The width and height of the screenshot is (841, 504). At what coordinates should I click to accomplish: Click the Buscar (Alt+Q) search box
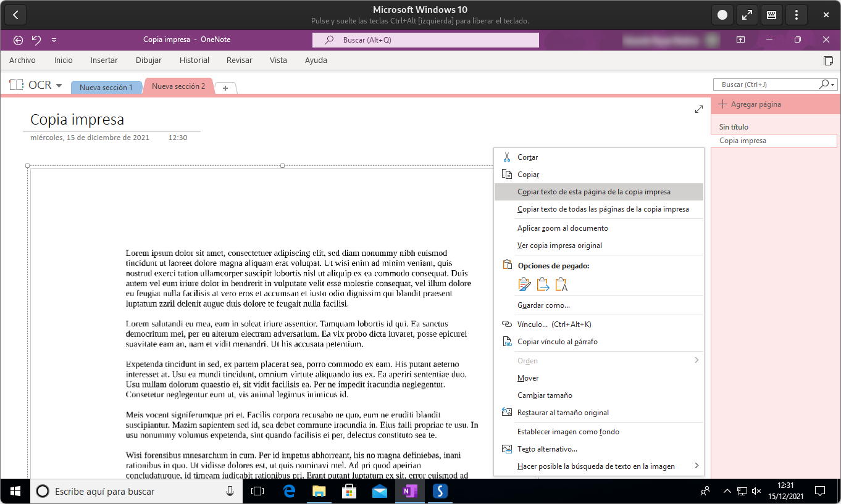[x=425, y=40]
